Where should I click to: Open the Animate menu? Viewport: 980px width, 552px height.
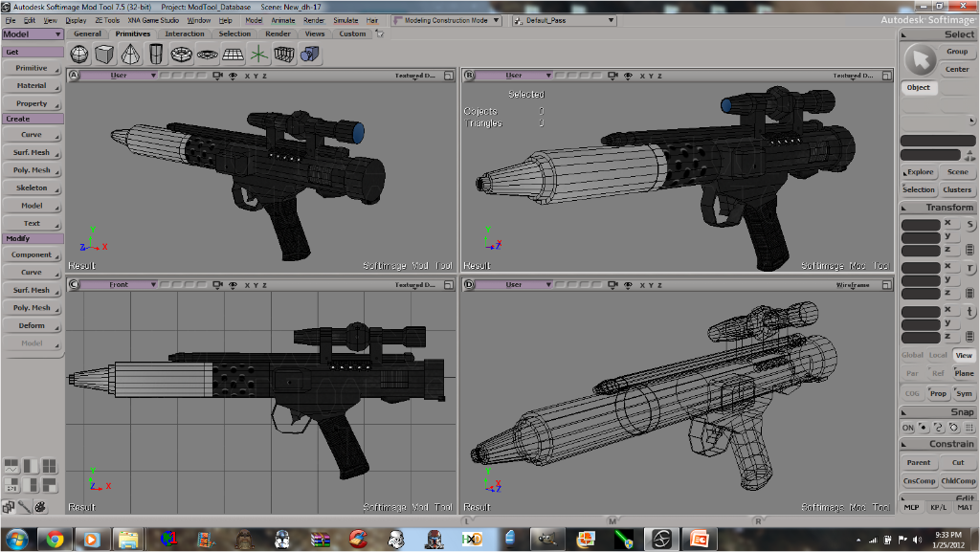(x=282, y=21)
